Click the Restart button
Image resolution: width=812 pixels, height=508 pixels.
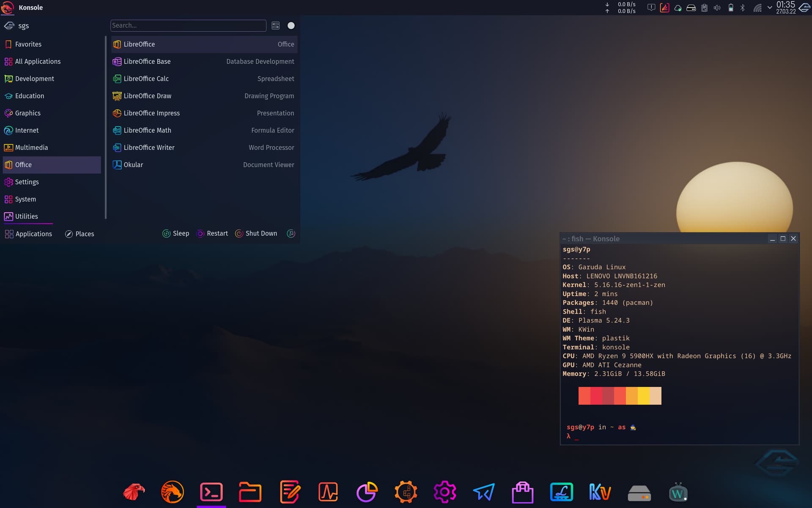212,233
